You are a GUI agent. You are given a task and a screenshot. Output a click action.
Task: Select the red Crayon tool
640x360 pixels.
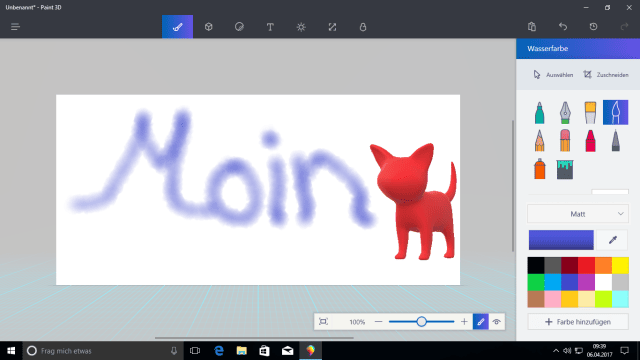pos(590,140)
